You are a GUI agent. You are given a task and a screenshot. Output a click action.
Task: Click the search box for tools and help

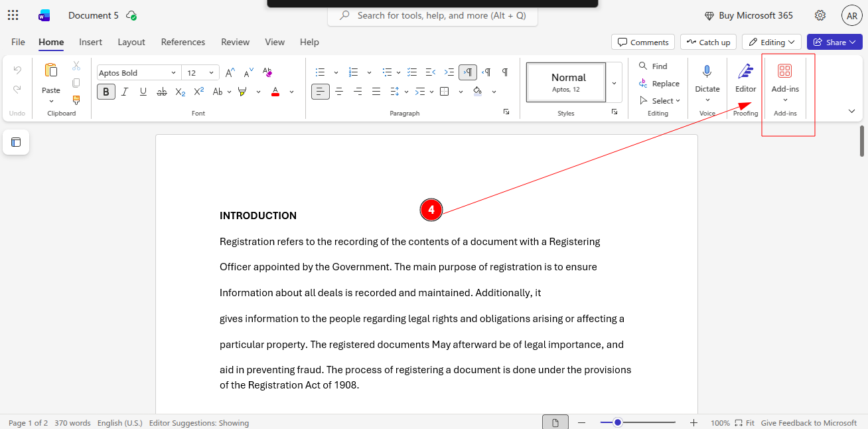point(433,15)
